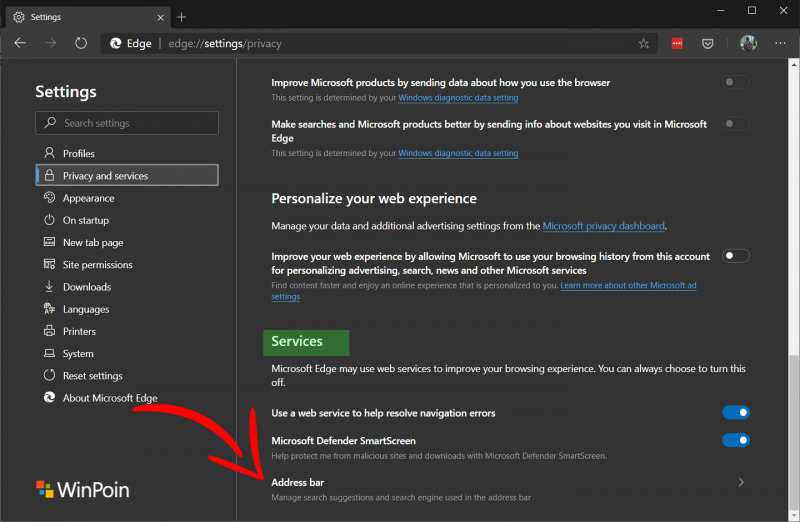Viewport: 800px width, 522px height.
Task: Open Microsoft privacy dashboard link
Action: point(604,226)
